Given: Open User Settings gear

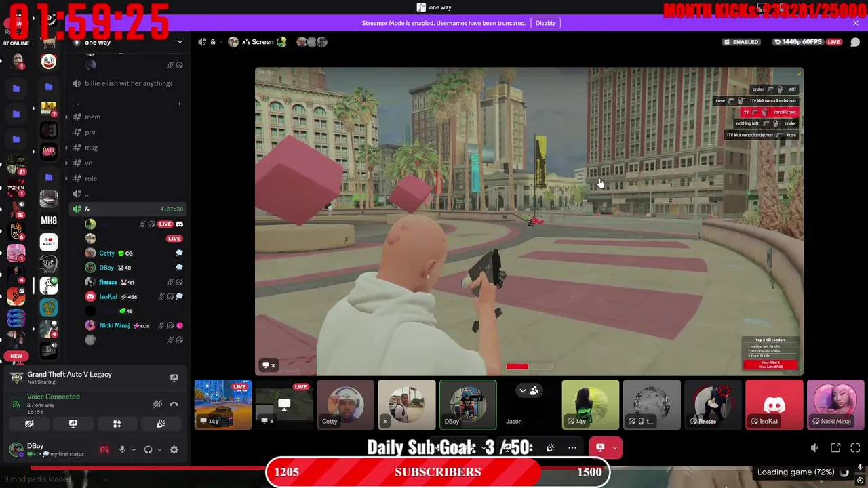Looking at the screenshot, I should click(x=174, y=449).
